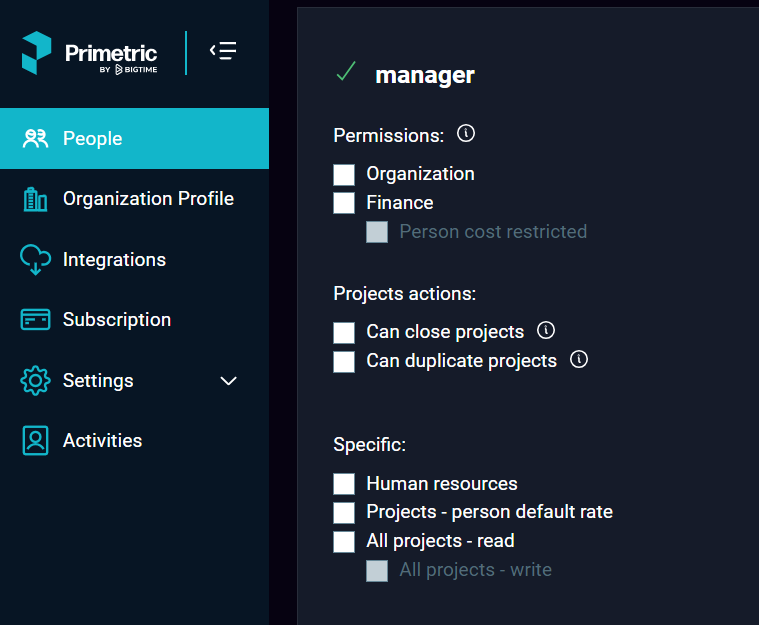The image size is (759, 625).
Task: Expand the Settings submenu chevron
Action: coord(228,381)
